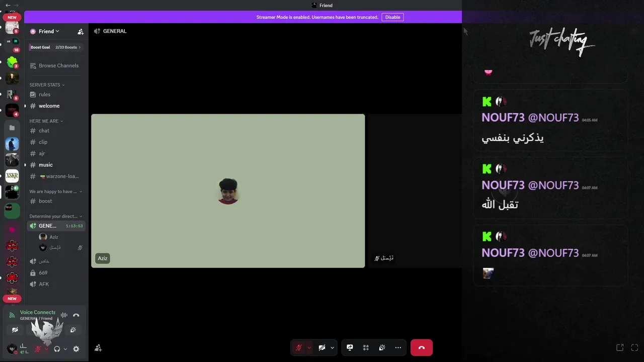Click the voice connection signal icon
644x362 pixels.
click(12, 315)
